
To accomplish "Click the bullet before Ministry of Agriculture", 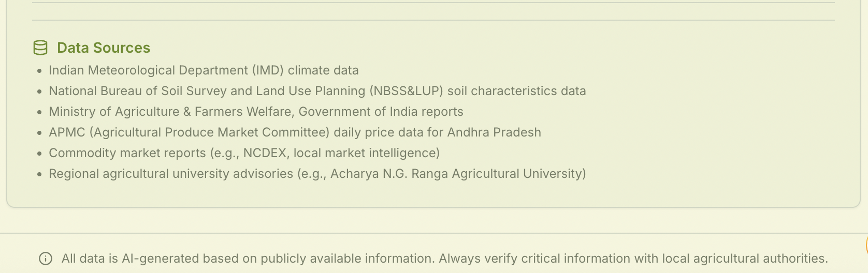I will [x=39, y=112].
